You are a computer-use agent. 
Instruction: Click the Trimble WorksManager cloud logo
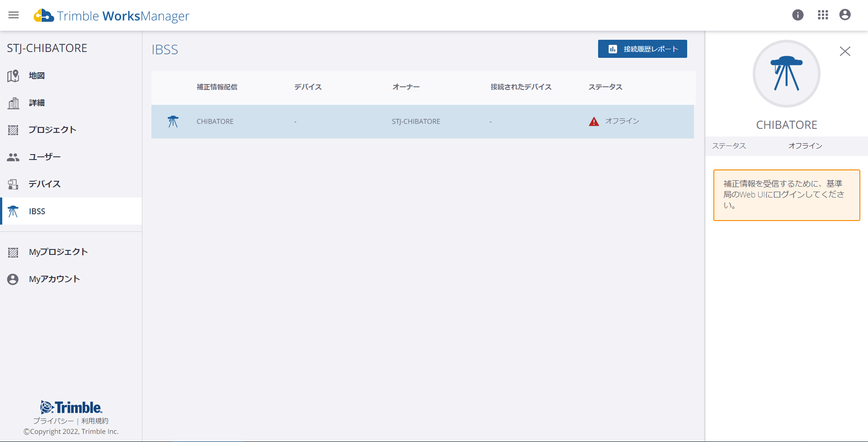click(44, 16)
